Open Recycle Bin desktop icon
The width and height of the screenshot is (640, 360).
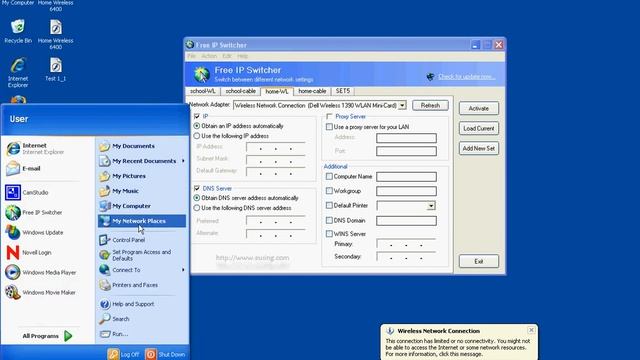(18, 31)
